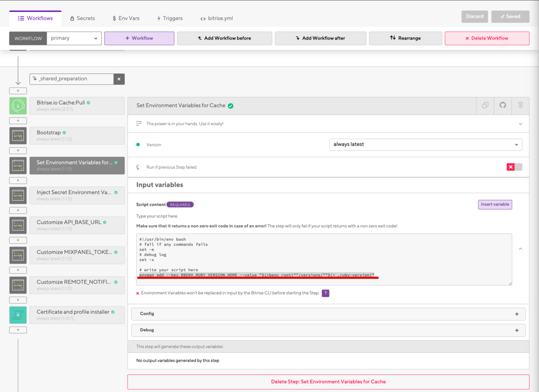Screen dimensions: 539x392
Task: Add step above Bitrise.io Cache:Pull
Action: tap(18, 91)
